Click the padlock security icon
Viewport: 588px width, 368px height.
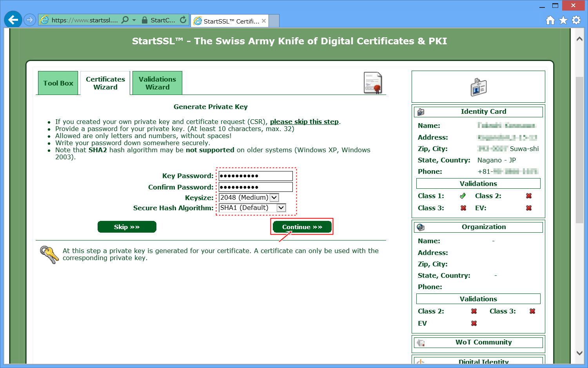click(x=145, y=20)
